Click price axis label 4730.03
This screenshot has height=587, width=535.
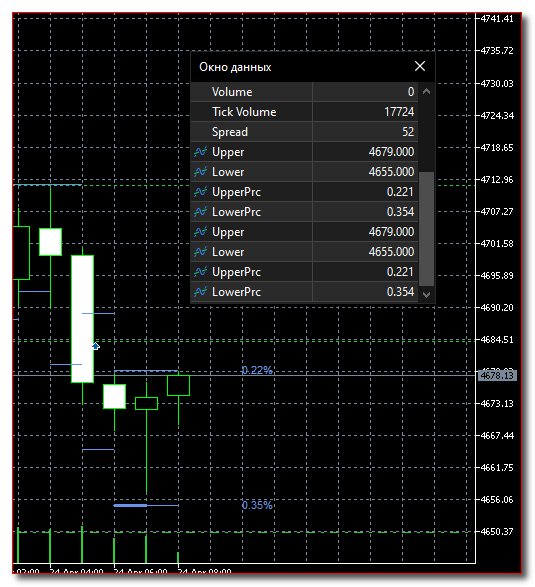tap(497, 83)
